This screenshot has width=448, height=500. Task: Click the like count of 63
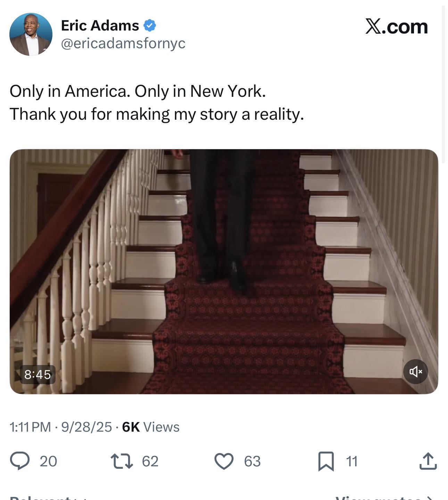coord(252,461)
